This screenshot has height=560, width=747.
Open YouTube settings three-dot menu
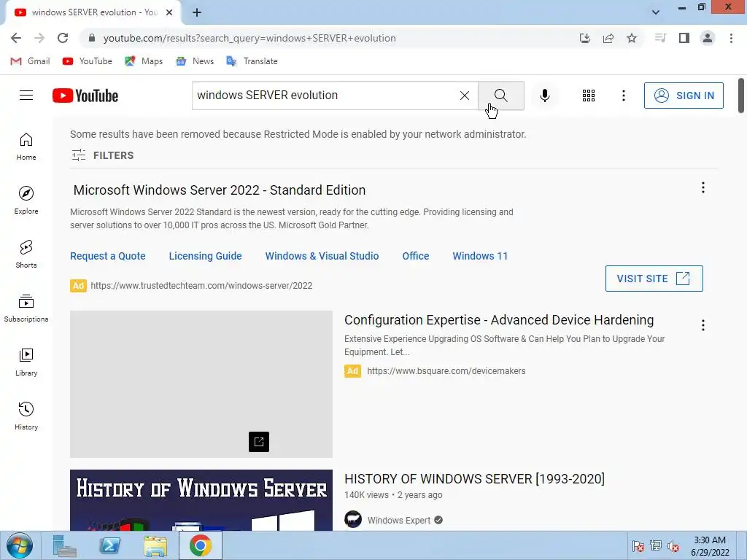[623, 96]
